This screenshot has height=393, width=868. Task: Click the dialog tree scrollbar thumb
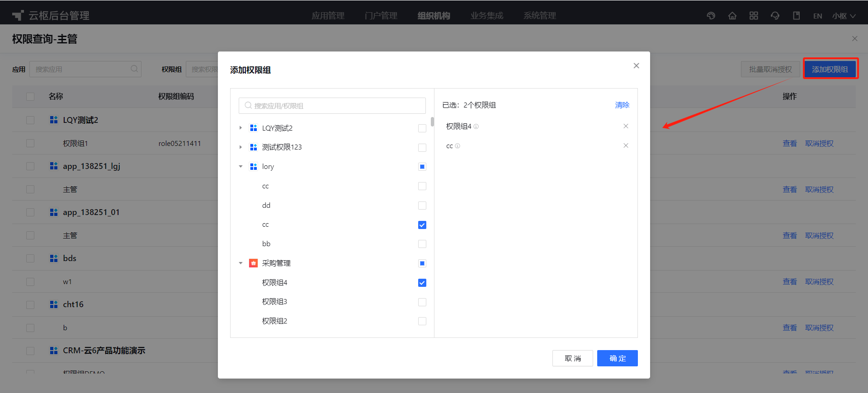pyautogui.click(x=432, y=122)
